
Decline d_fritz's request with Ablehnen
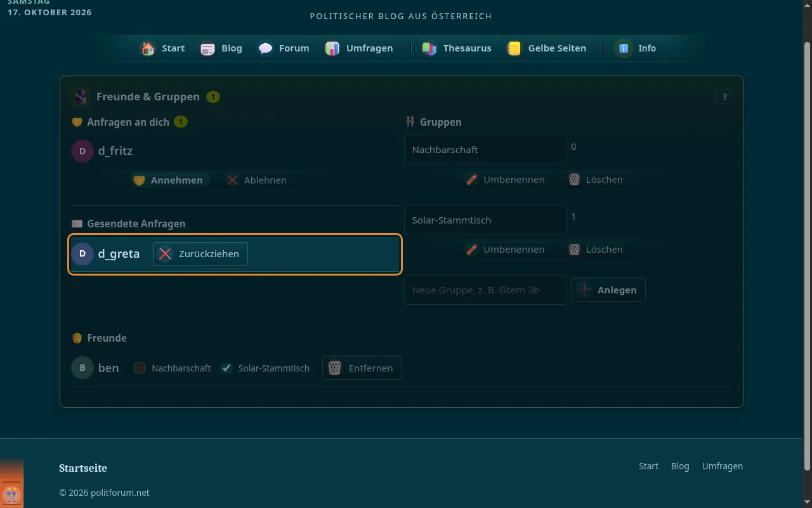(257, 180)
